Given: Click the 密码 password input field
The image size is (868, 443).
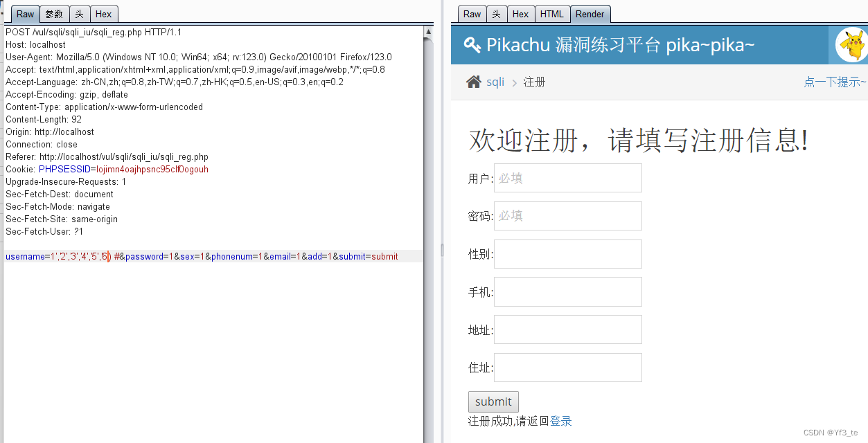Looking at the screenshot, I should pyautogui.click(x=567, y=216).
